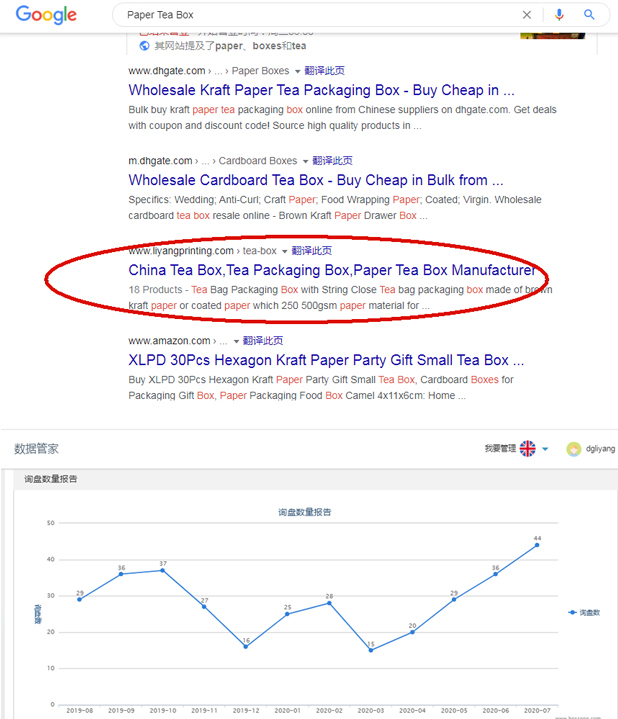Click the Google logo
This screenshot has width=618, height=719.
coord(46,15)
